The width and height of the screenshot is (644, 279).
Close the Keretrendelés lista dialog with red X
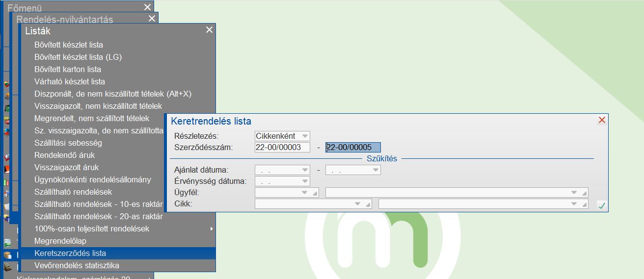click(x=602, y=120)
